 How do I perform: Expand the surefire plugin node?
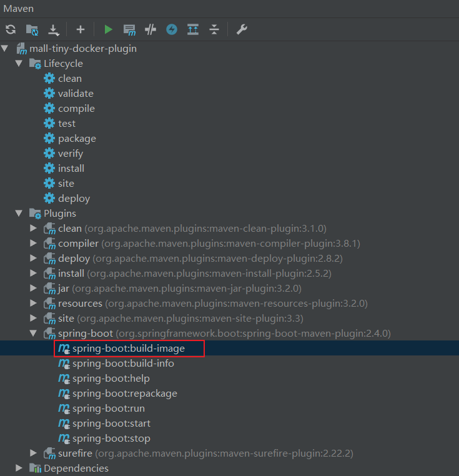pyautogui.click(x=33, y=454)
